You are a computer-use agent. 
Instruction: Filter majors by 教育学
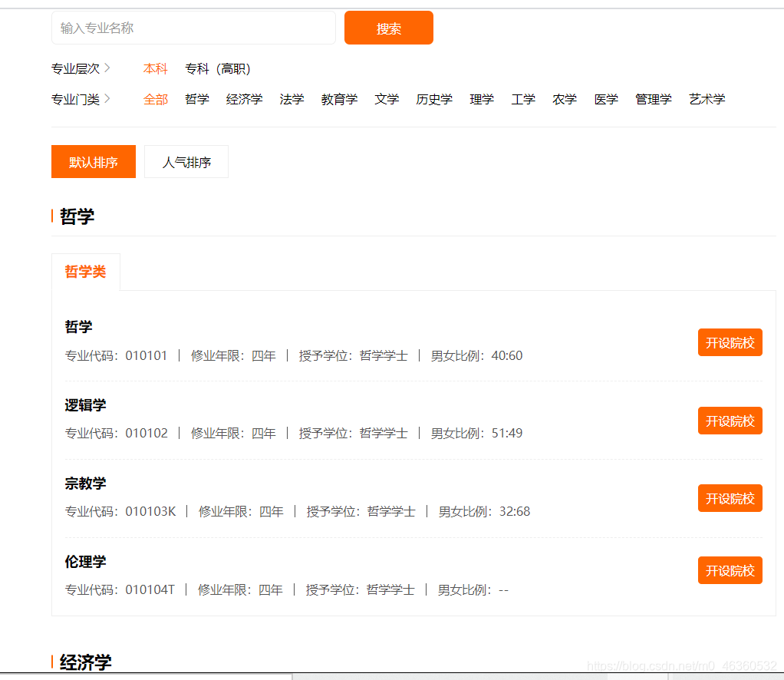pos(339,99)
